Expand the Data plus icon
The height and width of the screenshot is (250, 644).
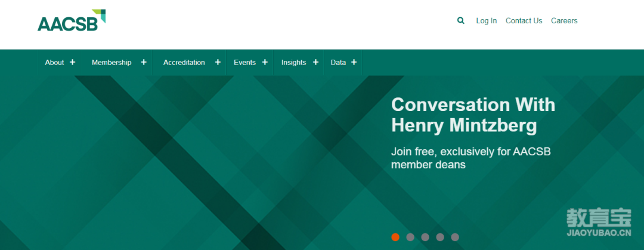click(354, 62)
